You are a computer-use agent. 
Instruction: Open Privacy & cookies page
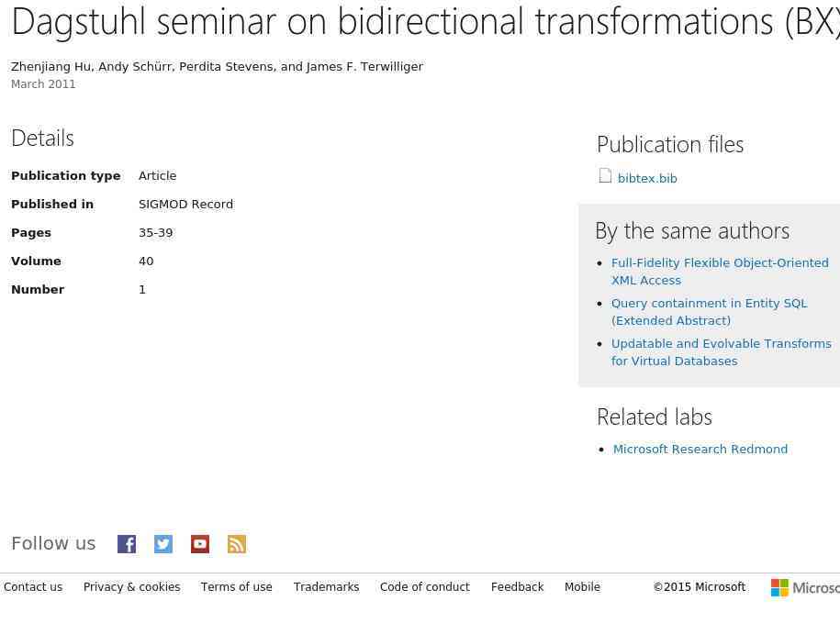click(131, 587)
